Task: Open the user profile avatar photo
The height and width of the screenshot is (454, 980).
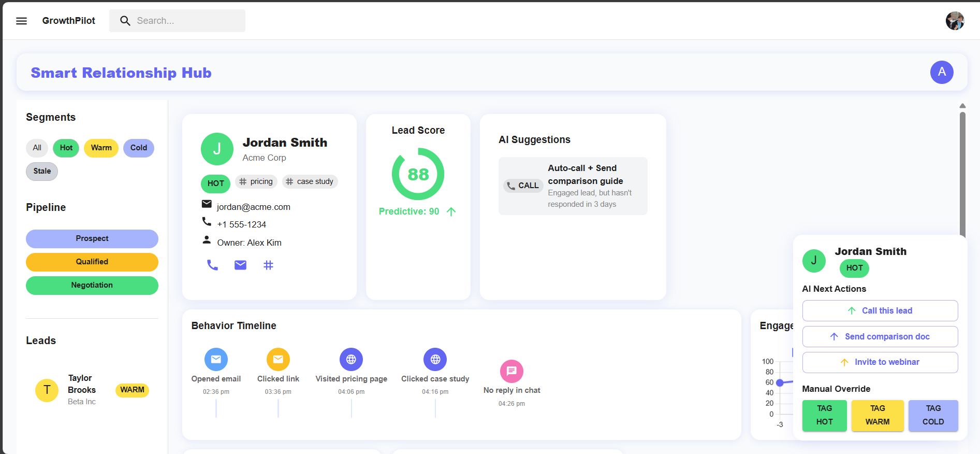Action: click(x=955, y=21)
